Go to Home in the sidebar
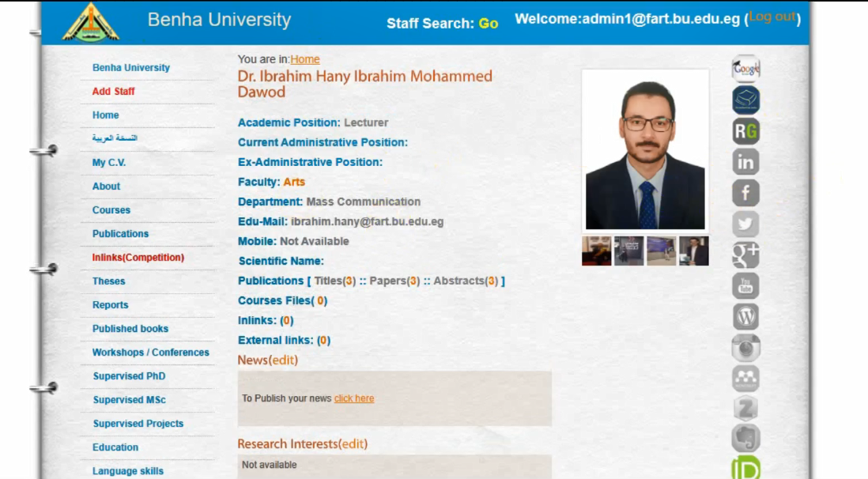The image size is (868, 479). 106,115
